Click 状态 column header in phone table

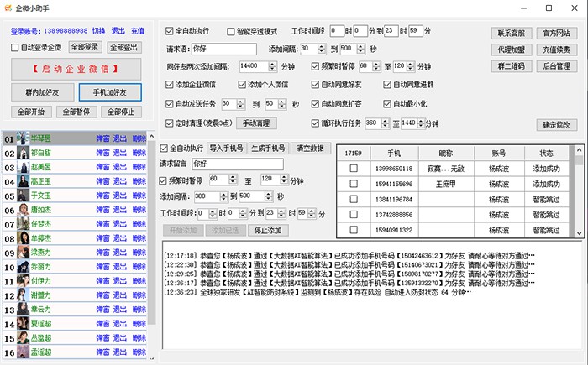pos(546,154)
